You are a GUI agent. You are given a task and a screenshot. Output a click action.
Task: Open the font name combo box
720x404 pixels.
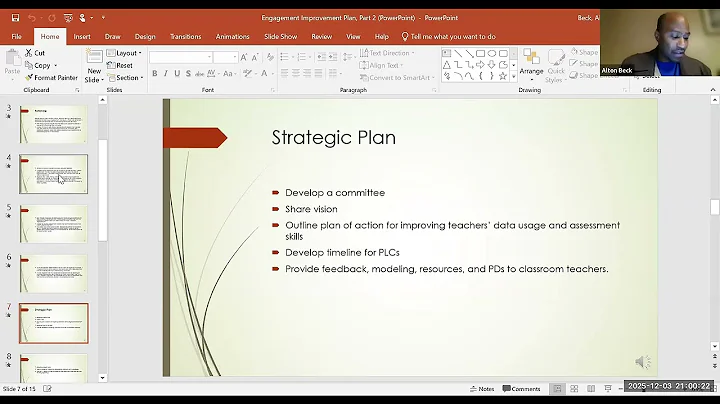(181, 57)
